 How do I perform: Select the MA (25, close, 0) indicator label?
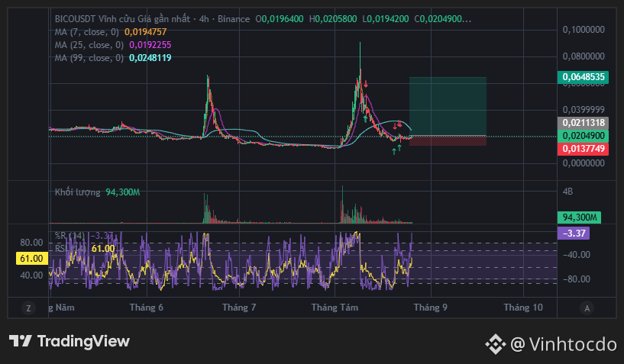click(x=89, y=45)
